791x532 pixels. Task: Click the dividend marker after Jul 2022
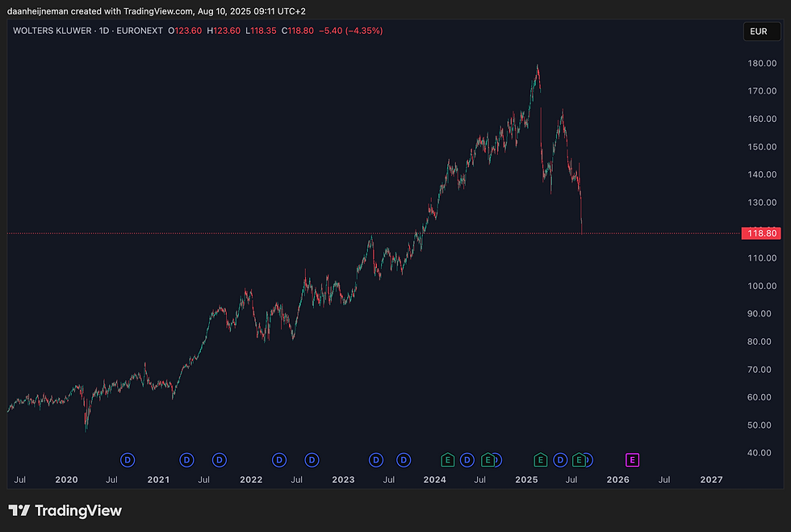pos(312,460)
